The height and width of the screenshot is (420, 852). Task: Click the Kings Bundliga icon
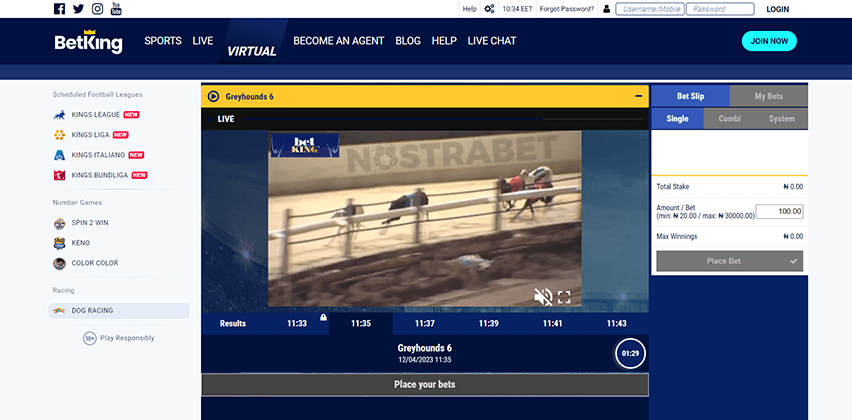point(59,175)
